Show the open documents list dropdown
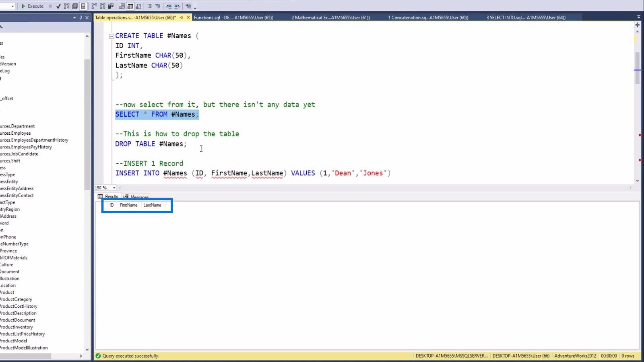644x362 pixels. tap(638, 17)
